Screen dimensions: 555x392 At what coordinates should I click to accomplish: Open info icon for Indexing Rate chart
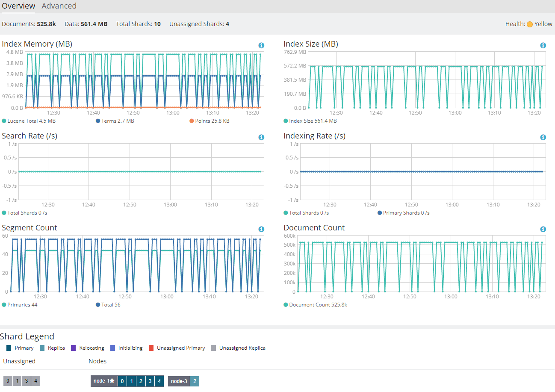point(543,137)
